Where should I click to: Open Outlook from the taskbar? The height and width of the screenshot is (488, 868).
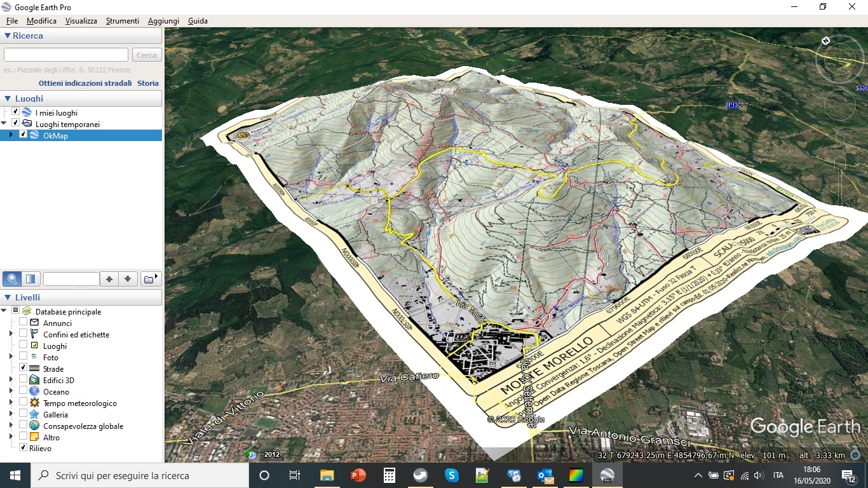point(545,475)
